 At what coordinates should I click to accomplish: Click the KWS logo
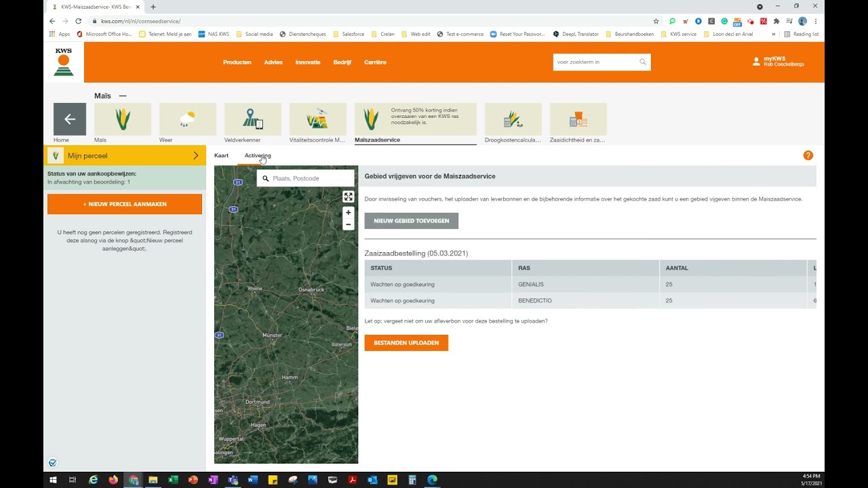[64, 62]
